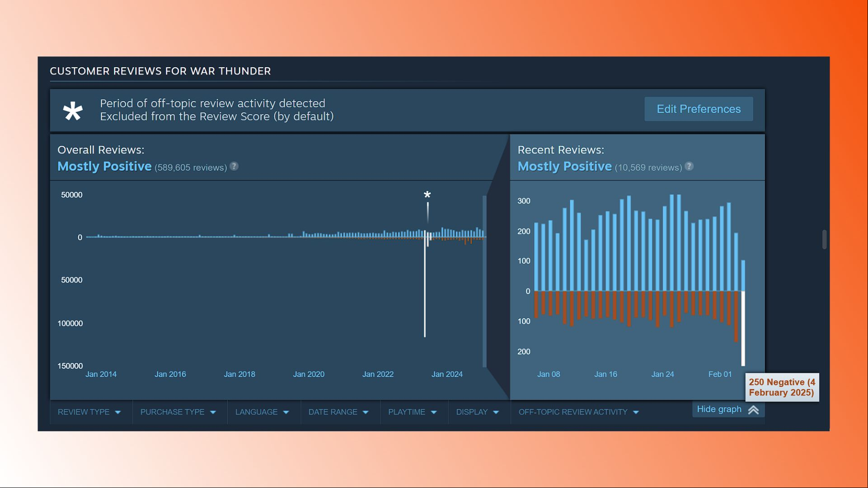Open the Playtime filter

coord(413,412)
